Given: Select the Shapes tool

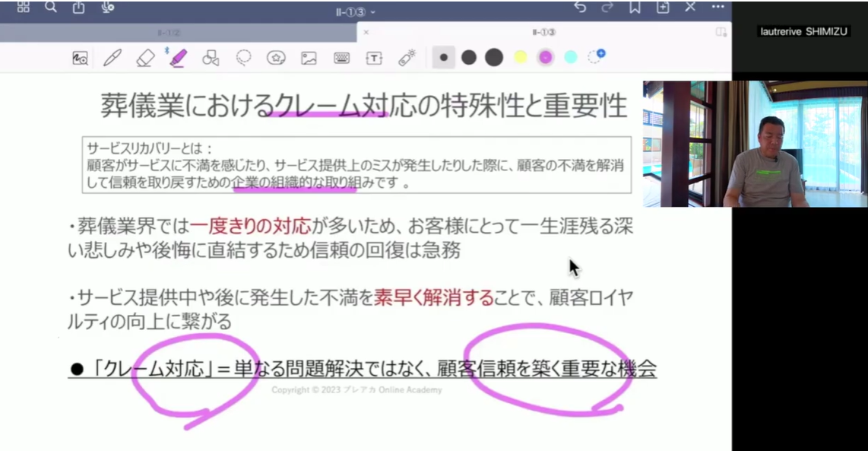Looking at the screenshot, I should coord(211,58).
